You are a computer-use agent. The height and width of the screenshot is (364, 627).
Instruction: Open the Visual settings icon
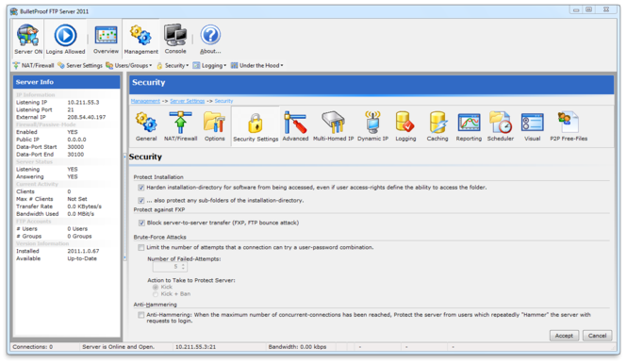(532, 123)
